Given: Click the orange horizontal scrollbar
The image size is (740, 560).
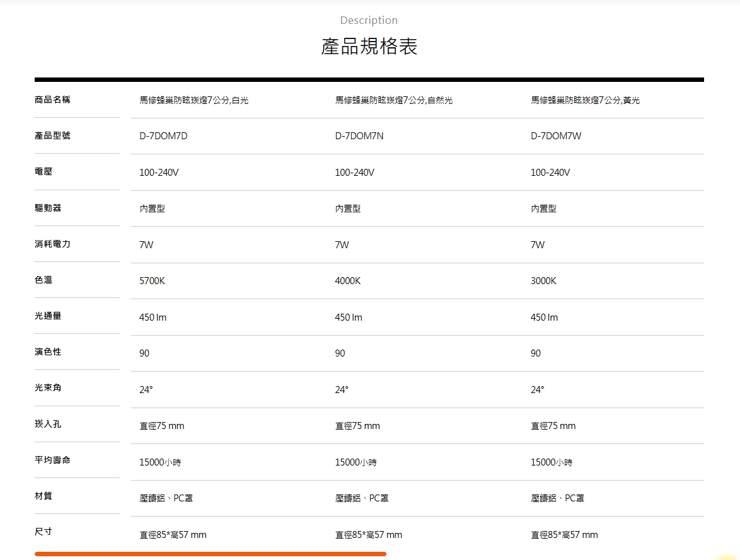Looking at the screenshot, I should pos(211,554).
